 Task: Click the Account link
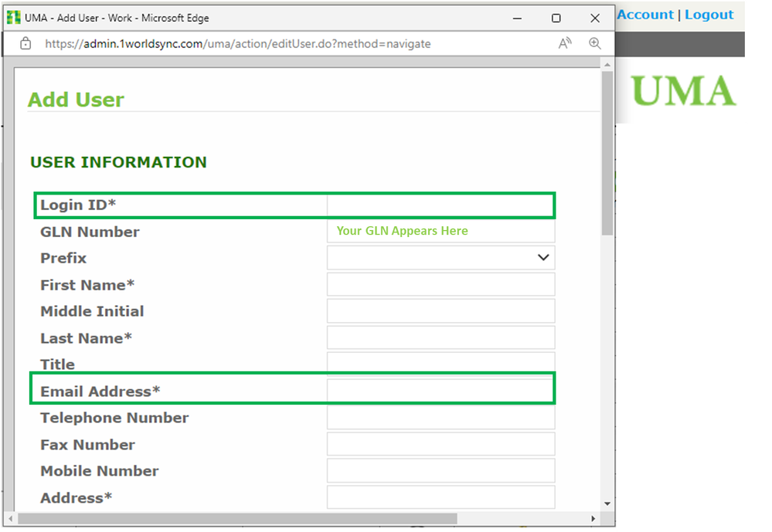pyautogui.click(x=645, y=15)
